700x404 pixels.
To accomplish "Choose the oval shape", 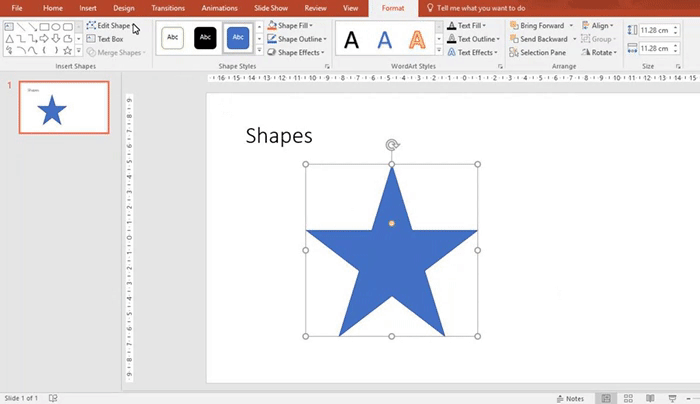I will tap(55, 27).
